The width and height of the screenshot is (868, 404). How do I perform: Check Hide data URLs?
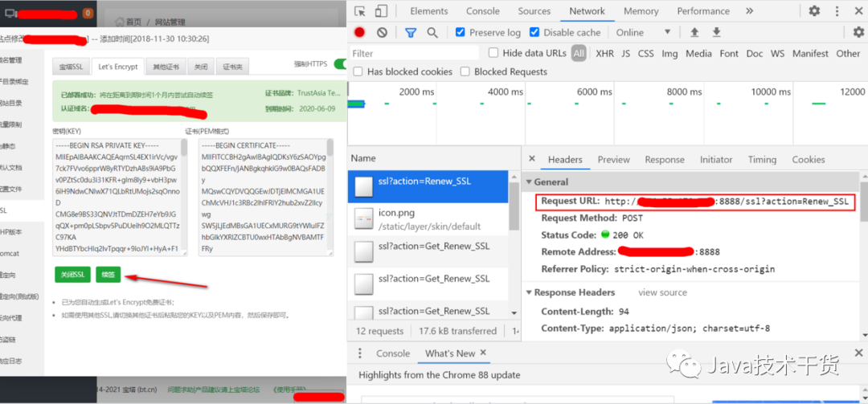tap(493, 53)
